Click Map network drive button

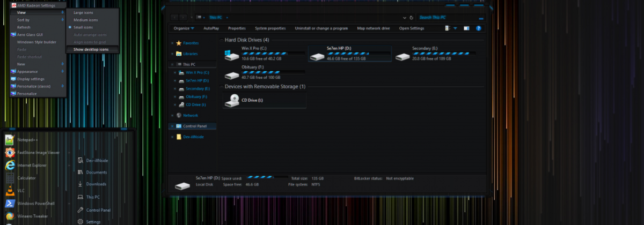coord(374,28)
